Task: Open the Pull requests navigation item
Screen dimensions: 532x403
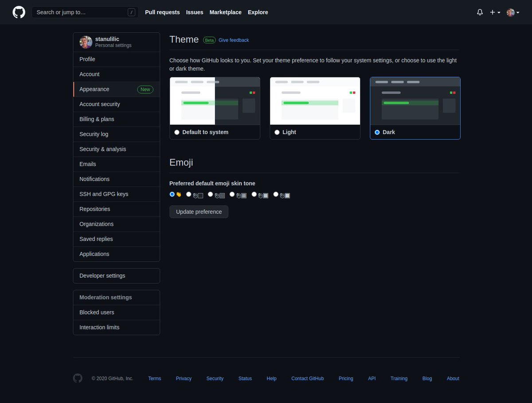Action: coord(162,12)
